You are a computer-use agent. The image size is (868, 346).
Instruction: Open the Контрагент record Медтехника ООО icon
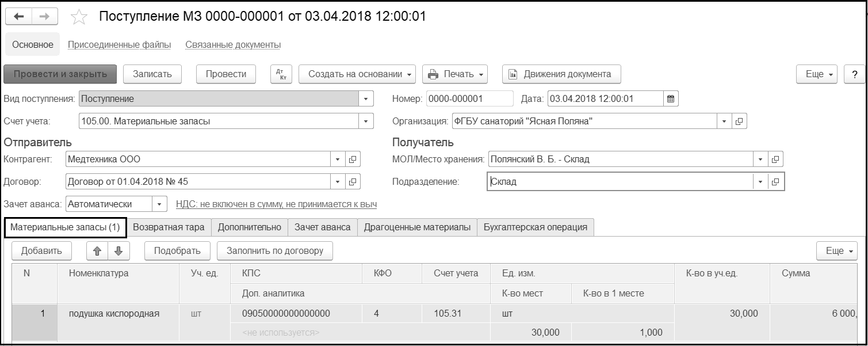353,159
